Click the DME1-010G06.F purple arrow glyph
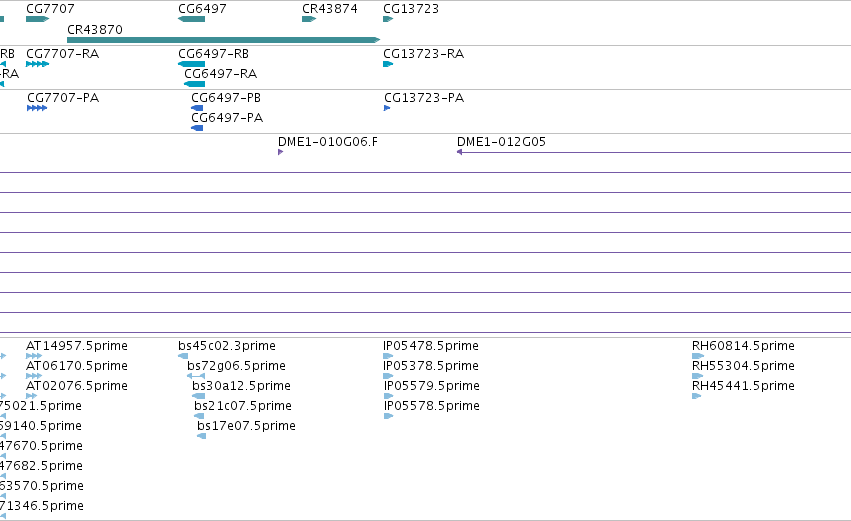This screenshot has width=851, height=521. pyautogui.click(x=280, y=152)
